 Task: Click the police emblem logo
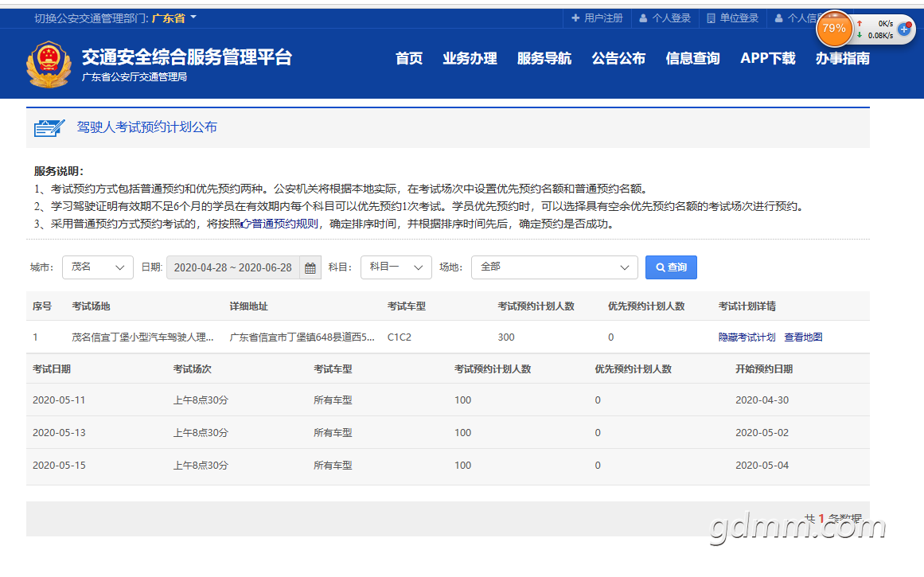[49, 64]
